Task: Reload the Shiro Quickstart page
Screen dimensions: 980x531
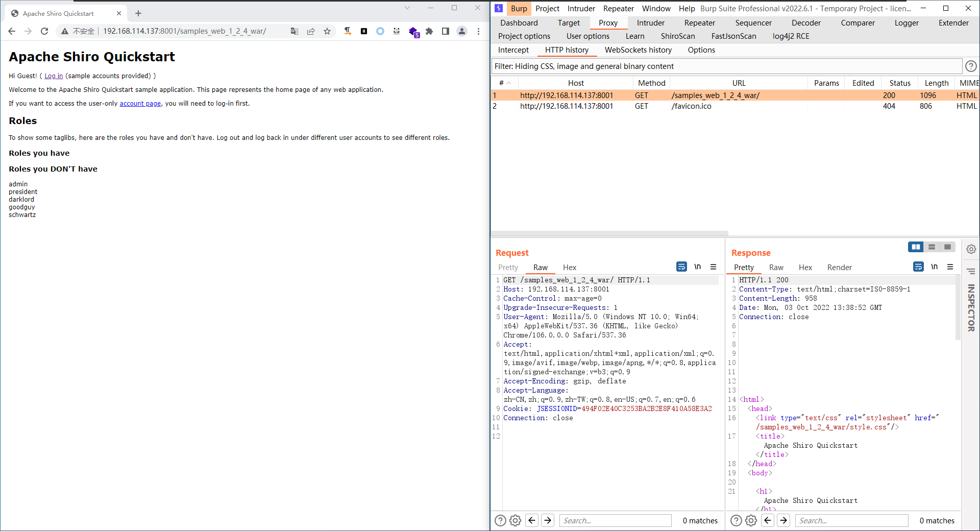Action: point(44,31)
